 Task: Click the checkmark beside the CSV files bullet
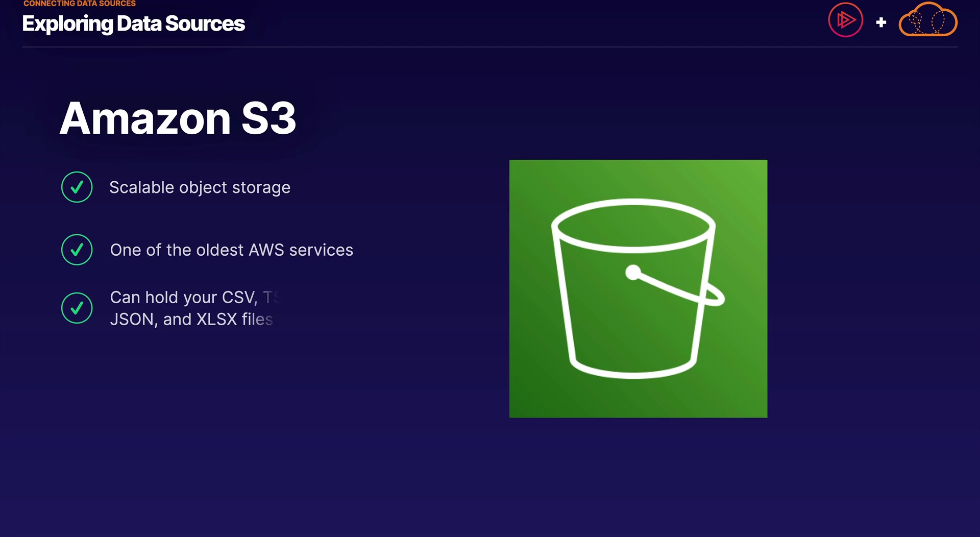coord(77,308)
